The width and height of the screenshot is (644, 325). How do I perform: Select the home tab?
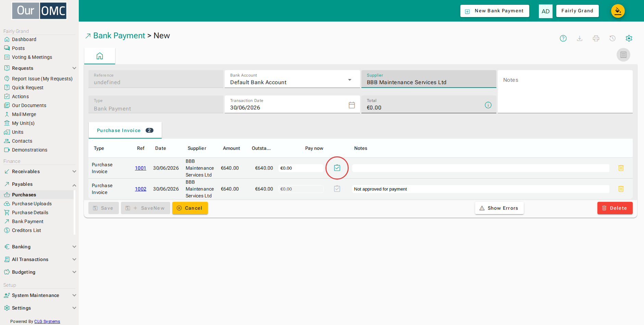pyautogui.click(x=100, y=56)
